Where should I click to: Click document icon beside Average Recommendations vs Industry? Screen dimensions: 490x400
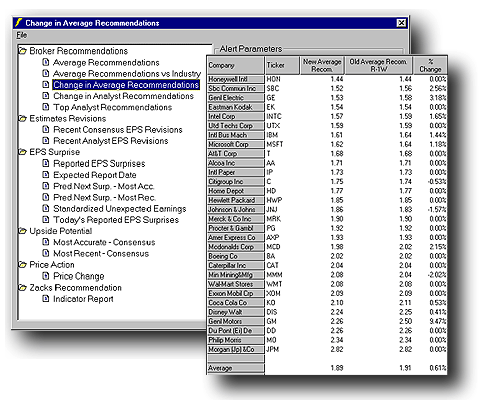click(46, 73)
